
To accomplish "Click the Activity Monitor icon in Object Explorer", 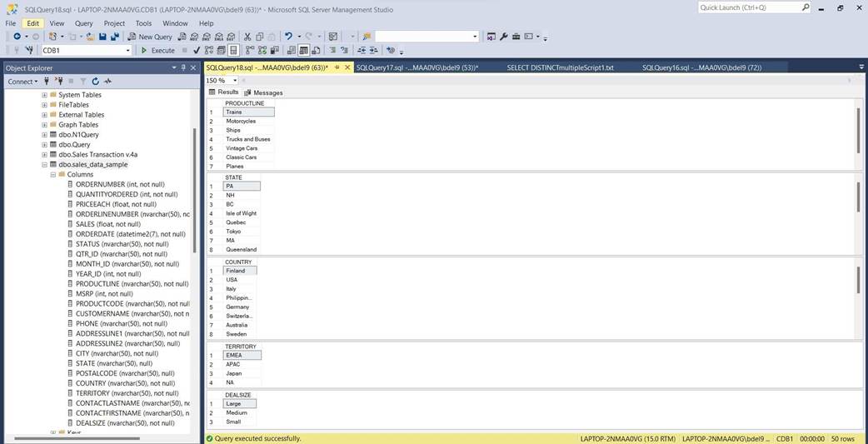I will tap(108, 82).
